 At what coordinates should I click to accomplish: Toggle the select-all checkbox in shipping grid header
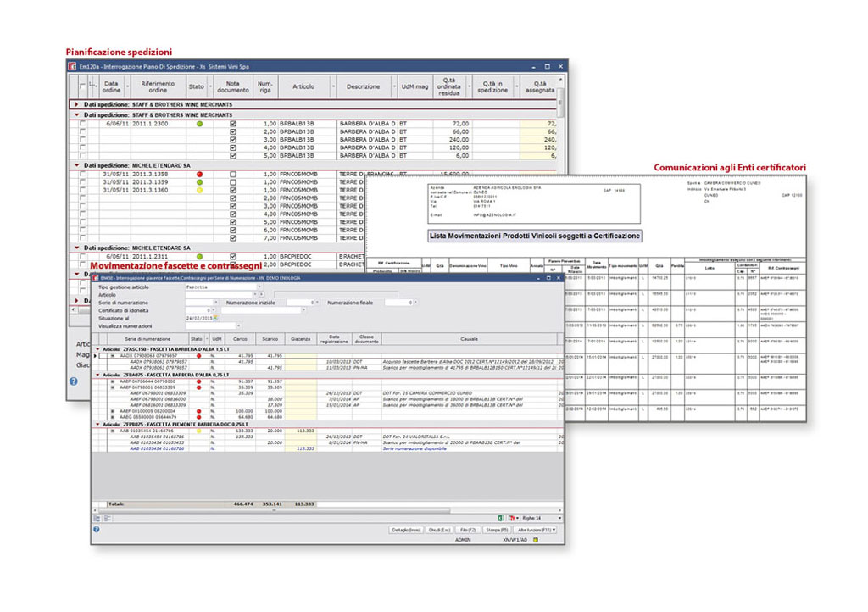tap(82, 86)
